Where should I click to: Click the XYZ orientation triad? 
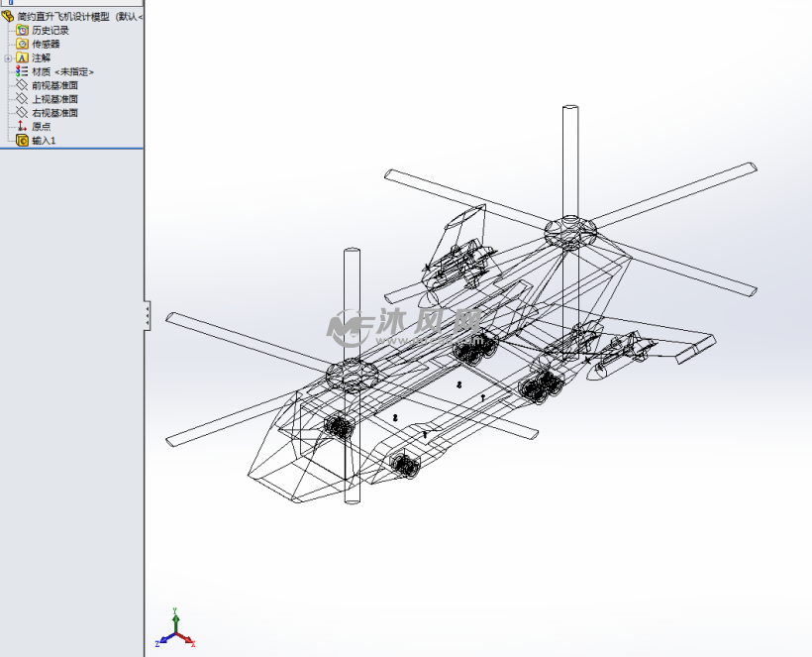tap(175, 627)
